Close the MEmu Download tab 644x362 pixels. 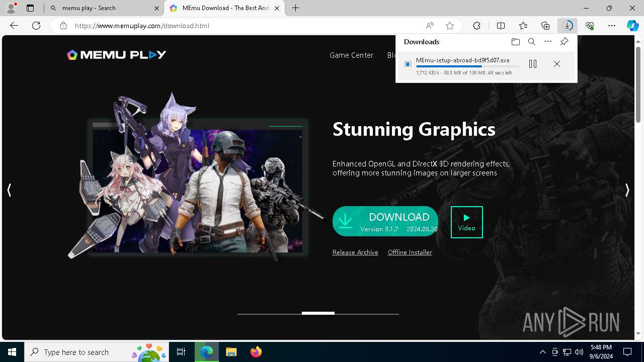point(277,8)
